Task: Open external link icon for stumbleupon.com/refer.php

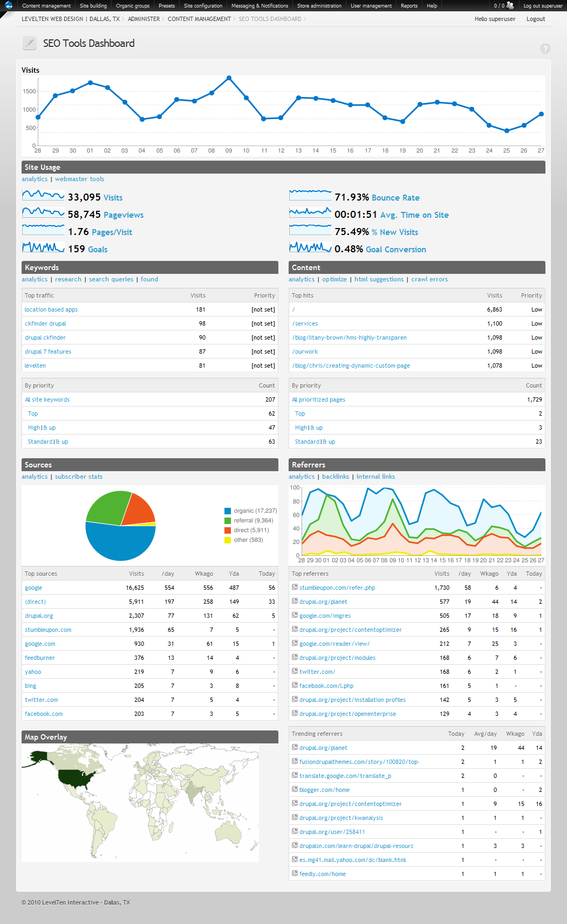Action: pos(295,587)
